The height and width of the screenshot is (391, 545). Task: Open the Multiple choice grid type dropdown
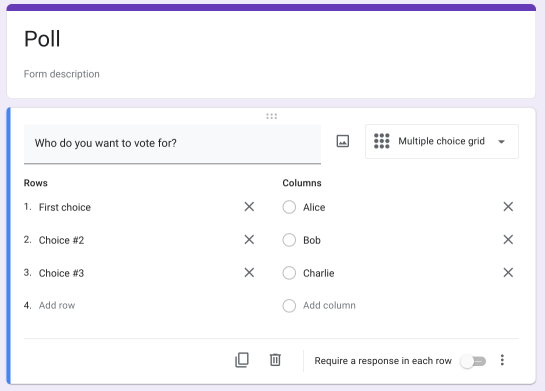click(442, 141)
